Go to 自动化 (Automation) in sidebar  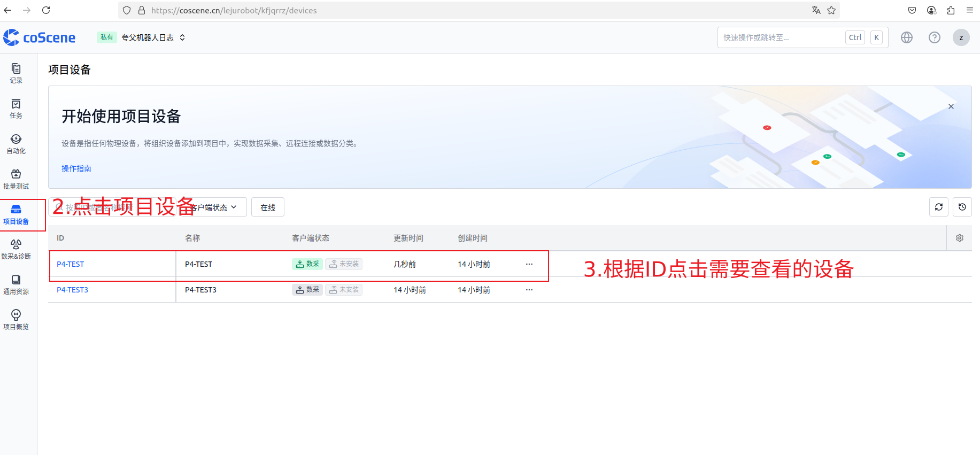click(x=16, y=143)
